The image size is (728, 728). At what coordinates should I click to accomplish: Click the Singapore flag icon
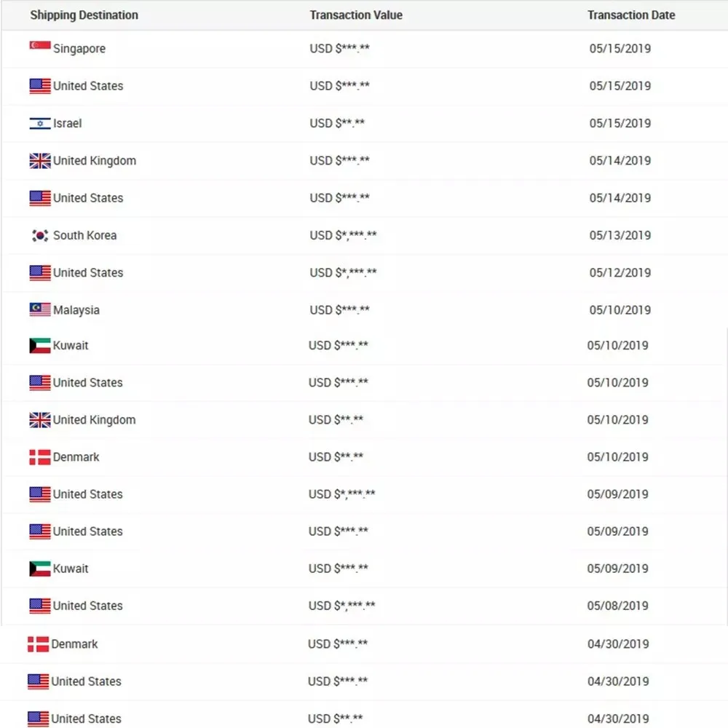(40, 45)
